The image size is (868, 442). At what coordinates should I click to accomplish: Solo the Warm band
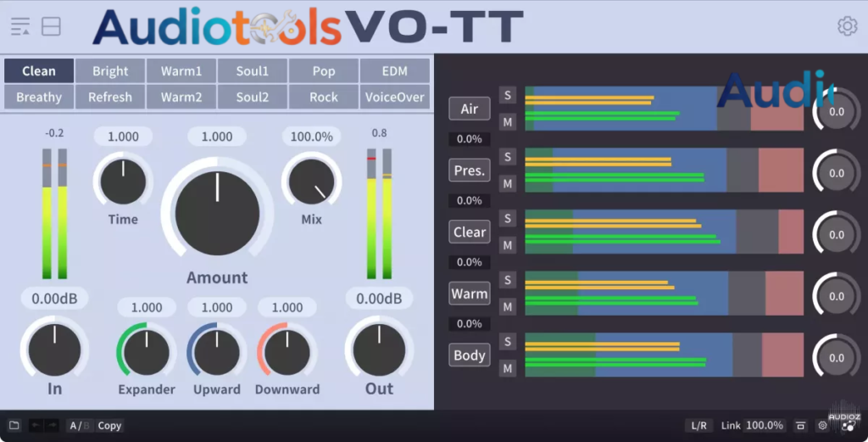(x=508, y=280)
